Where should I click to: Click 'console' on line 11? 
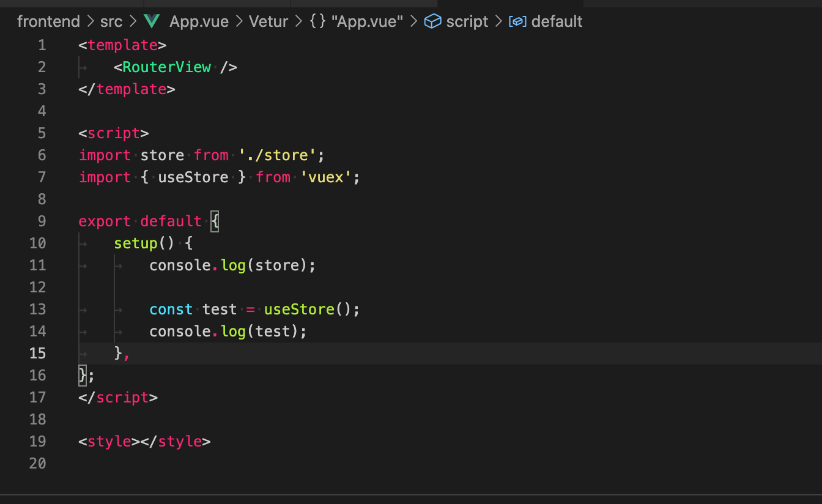pyautogui.click(x=180, y=265)
